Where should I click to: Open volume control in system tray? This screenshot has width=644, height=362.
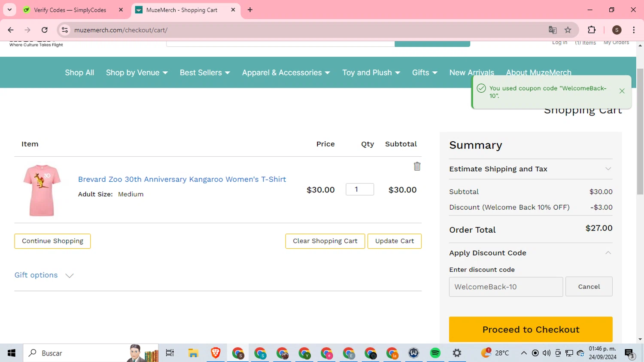click(x=547, y=353)
